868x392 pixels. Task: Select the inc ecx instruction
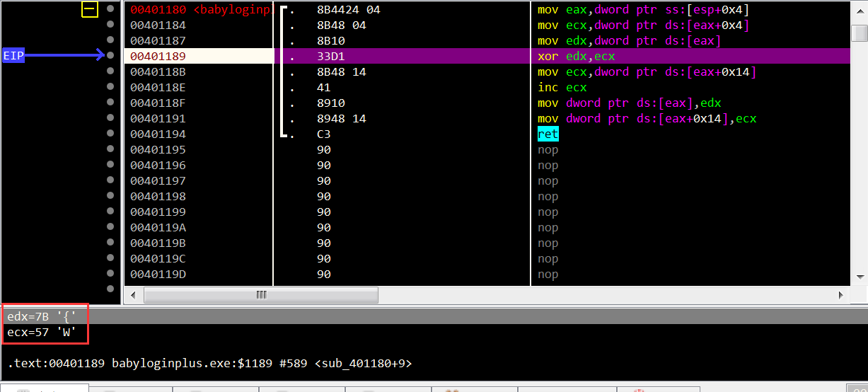(x=562, y=87)
